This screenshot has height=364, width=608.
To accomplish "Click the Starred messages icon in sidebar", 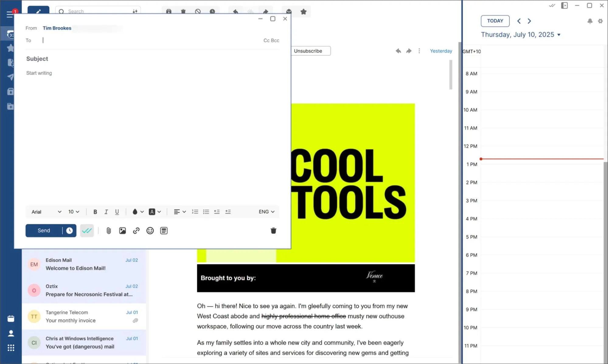I will pos(11,48).
